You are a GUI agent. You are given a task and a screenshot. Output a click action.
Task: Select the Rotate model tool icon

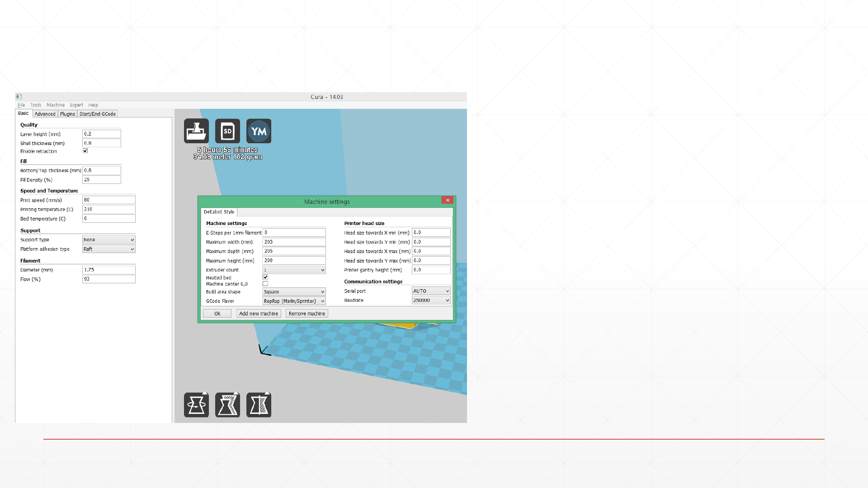196,405
